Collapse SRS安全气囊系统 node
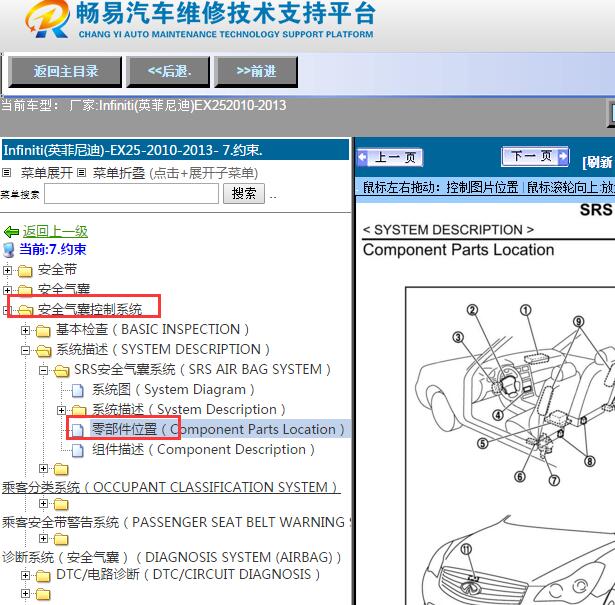 [x=44, y=370]
